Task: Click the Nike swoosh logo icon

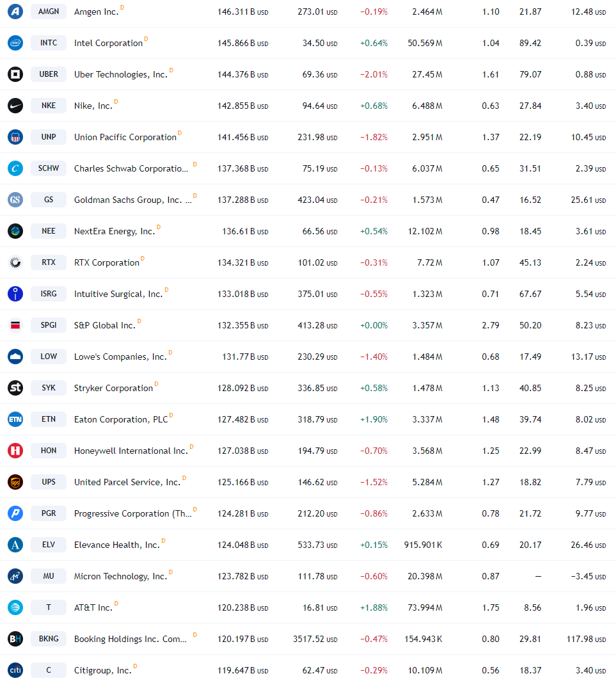Action: (x=15, y=106)
